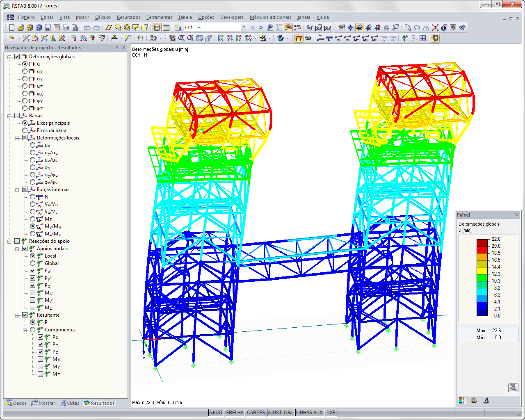
Task: Click the dark blue 2.1 legend swatch
Action: coord(482,312)
